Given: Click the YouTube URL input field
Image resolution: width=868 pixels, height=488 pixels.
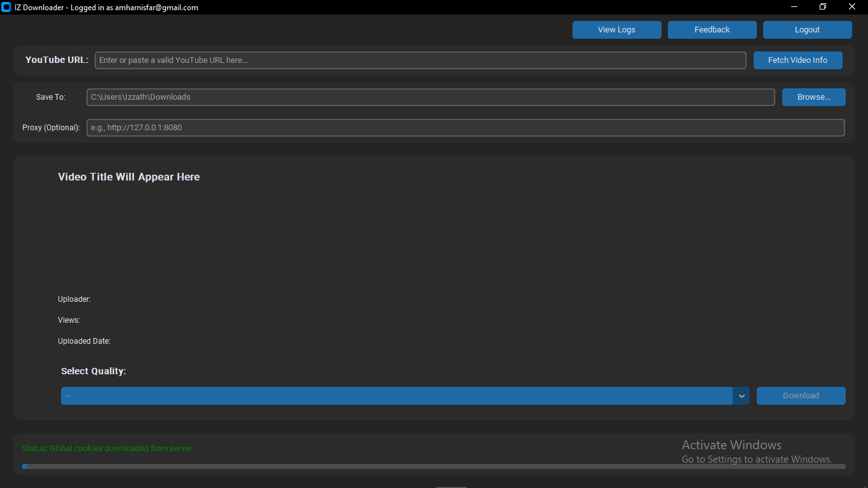Looking at the screenshot, I should tap(419, 60).
